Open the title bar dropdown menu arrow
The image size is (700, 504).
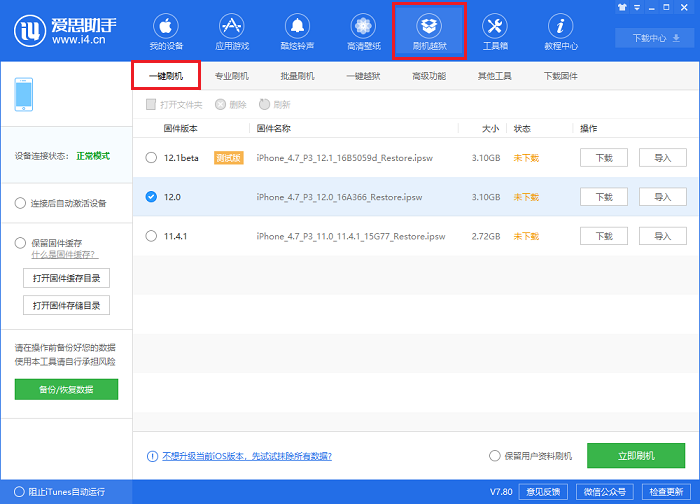coord(637,8)
